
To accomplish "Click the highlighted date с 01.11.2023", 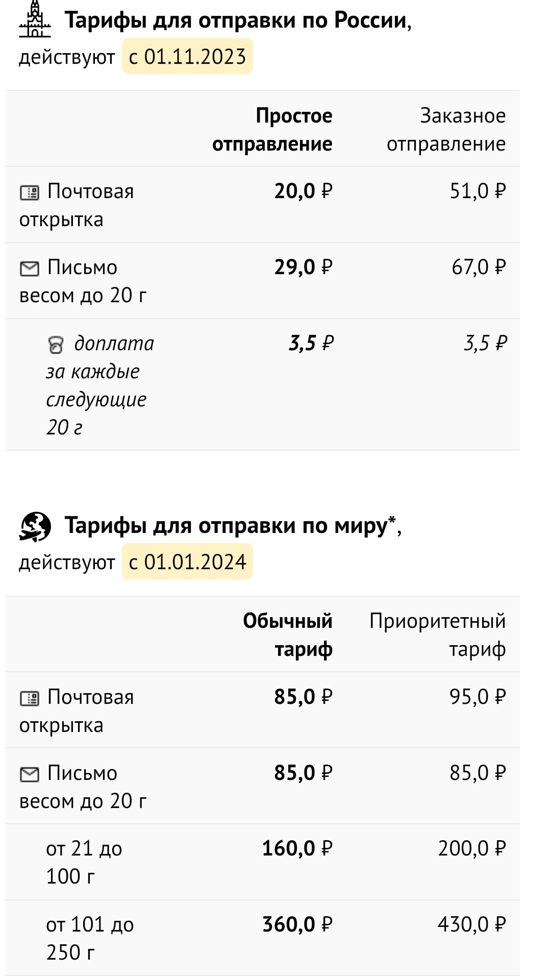I will (187, 56).
